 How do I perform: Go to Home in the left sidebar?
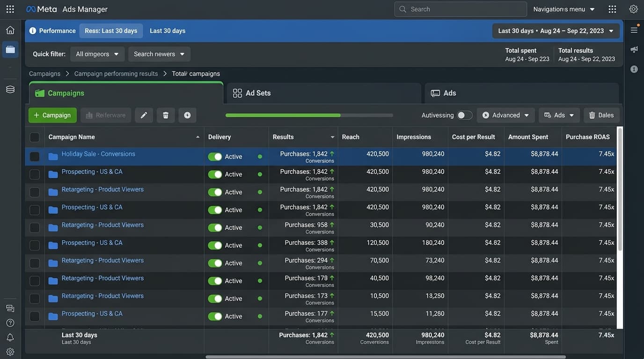point(10,30)
